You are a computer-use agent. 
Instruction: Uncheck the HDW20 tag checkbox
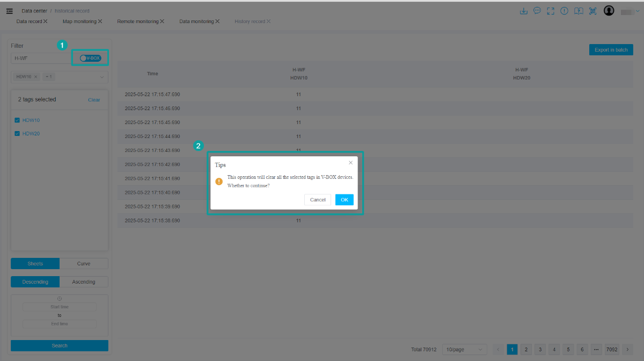pos(17,133)
